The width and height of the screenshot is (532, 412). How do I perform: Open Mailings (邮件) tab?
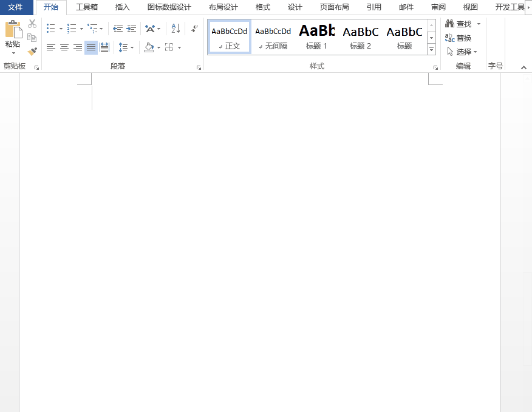(x=406, y=7)
